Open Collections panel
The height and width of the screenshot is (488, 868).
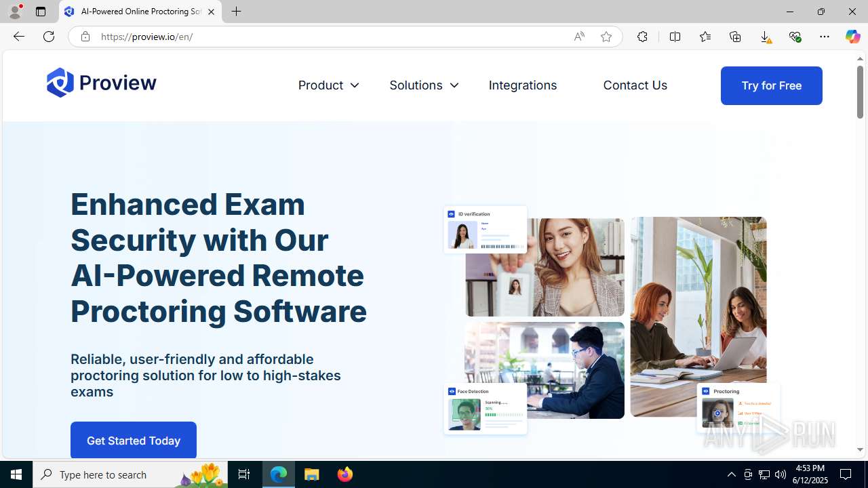pos(735,37)
